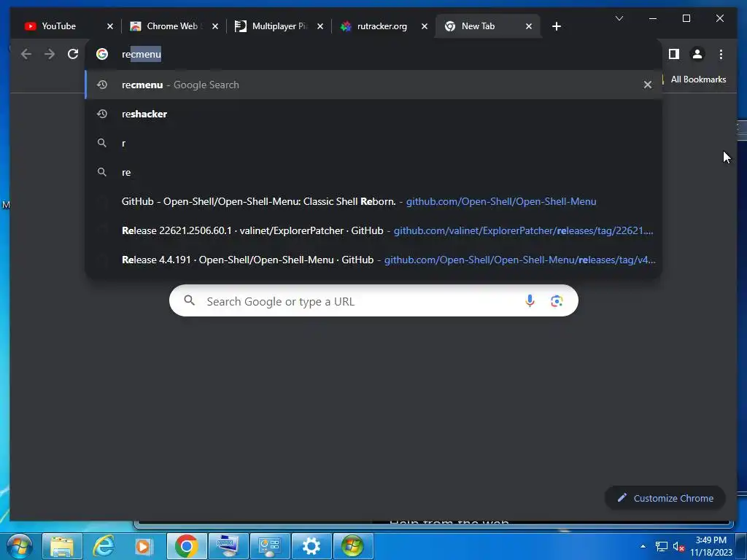Open the ExplorerPatcher release 22621.2506.60.1 suggestion
747x560 pixels.
tap(373, 230)
